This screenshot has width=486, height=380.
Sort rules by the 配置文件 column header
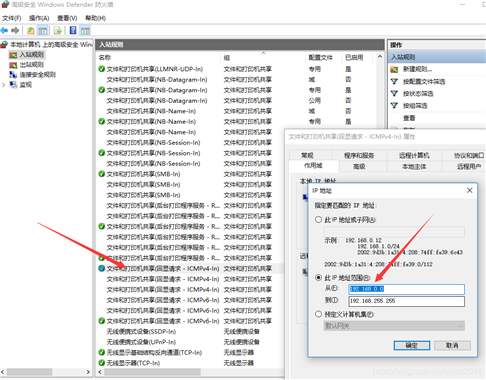pos(324,58)
